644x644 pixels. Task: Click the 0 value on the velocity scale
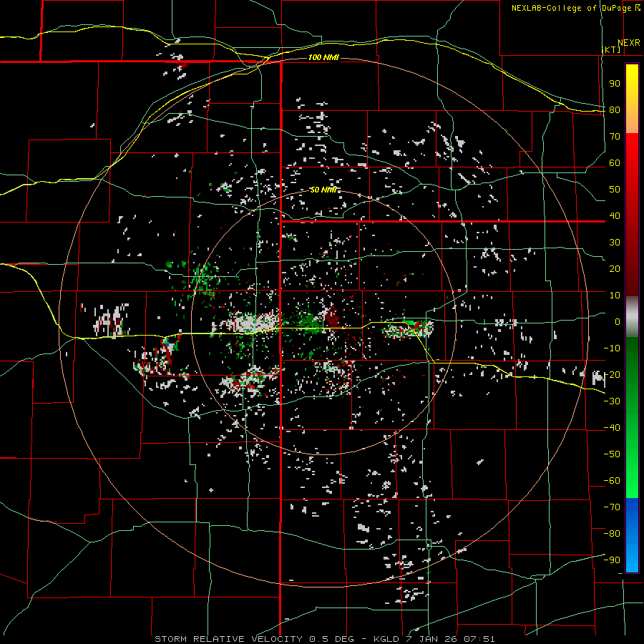pyautogui.click(x=618, y=322)
